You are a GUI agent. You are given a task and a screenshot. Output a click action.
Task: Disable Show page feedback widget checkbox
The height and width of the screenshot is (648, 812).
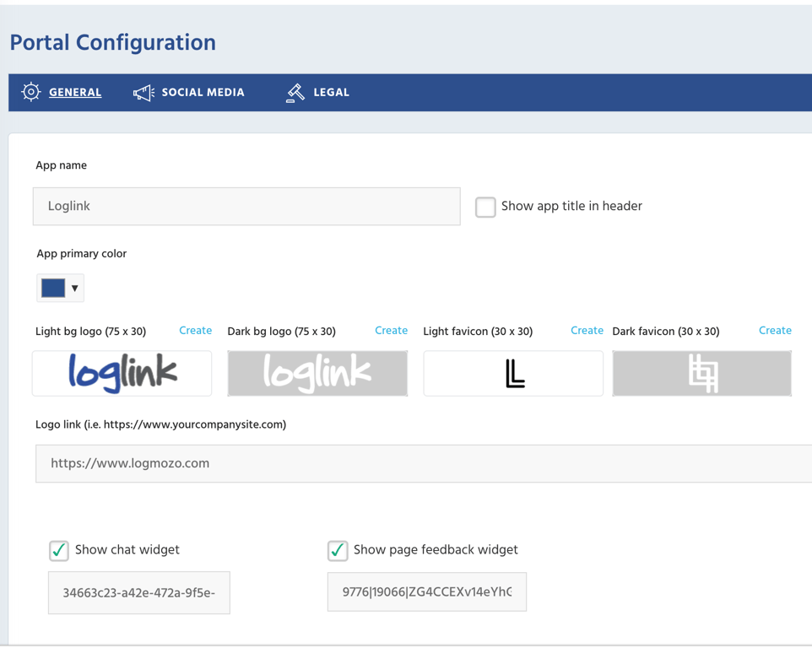pyautogui.click(x=338, y=550)
